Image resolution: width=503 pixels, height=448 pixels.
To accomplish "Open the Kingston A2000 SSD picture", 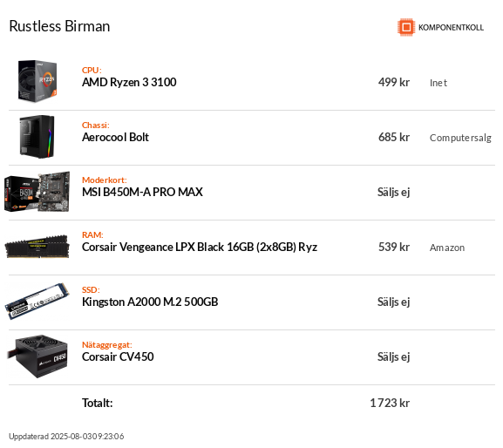I will pos(37,301).
